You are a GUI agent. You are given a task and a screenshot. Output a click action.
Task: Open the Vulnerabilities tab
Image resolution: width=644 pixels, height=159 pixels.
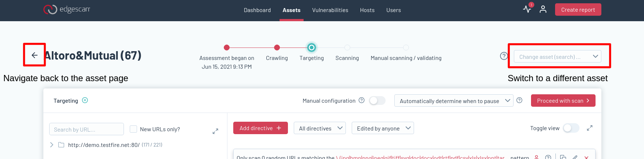tap(330, 10)
